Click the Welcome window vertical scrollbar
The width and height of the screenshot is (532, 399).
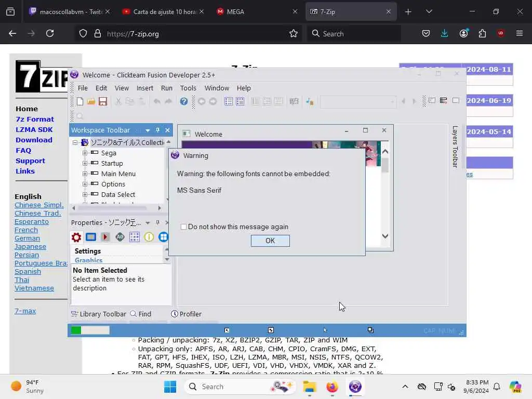click(x=385, y=194)
